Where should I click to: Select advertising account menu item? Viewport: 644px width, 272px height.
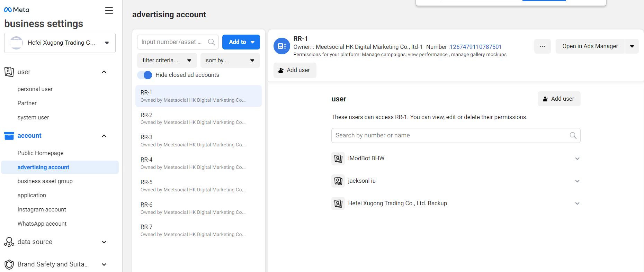pos(60,167)
